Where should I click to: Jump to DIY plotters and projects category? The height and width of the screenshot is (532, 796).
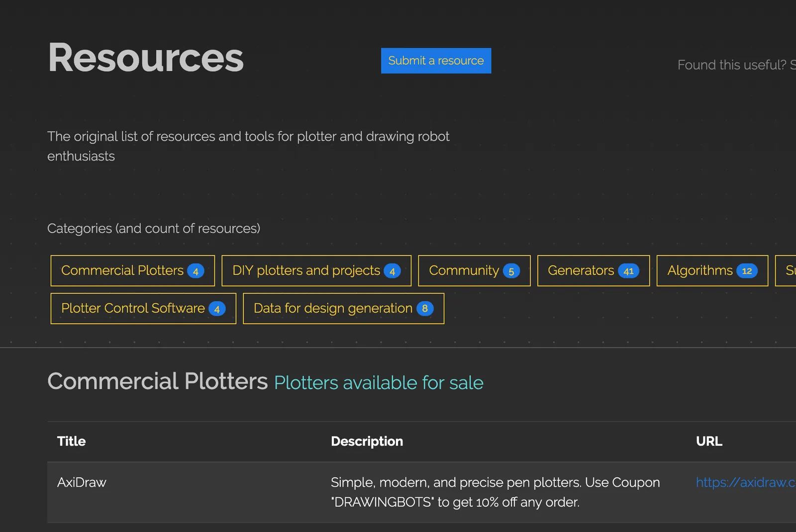(x=316, y=270)
